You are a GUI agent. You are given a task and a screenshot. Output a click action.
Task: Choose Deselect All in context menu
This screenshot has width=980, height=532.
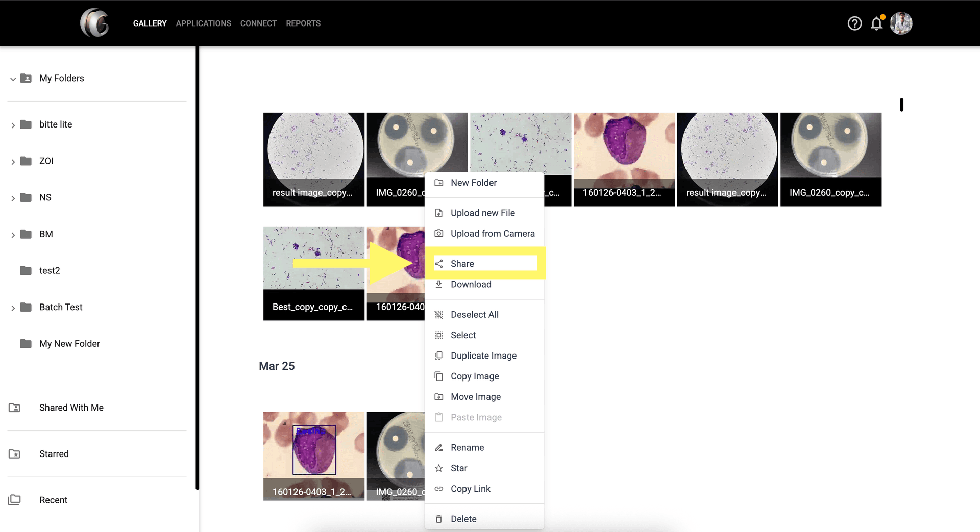click(474, 315)
